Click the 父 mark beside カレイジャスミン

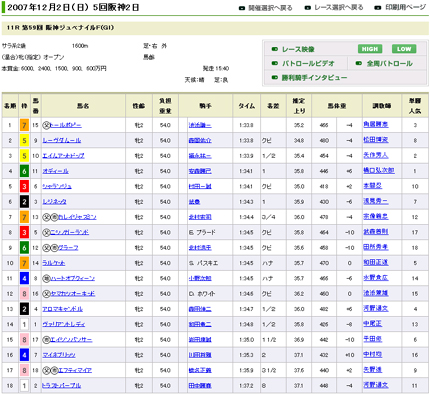tap(46, 217)
